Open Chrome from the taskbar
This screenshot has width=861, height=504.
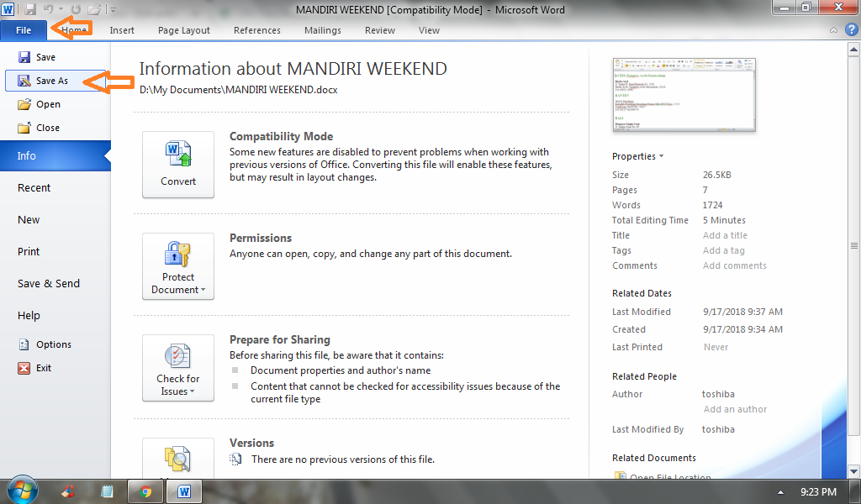(x=145, y=491)
